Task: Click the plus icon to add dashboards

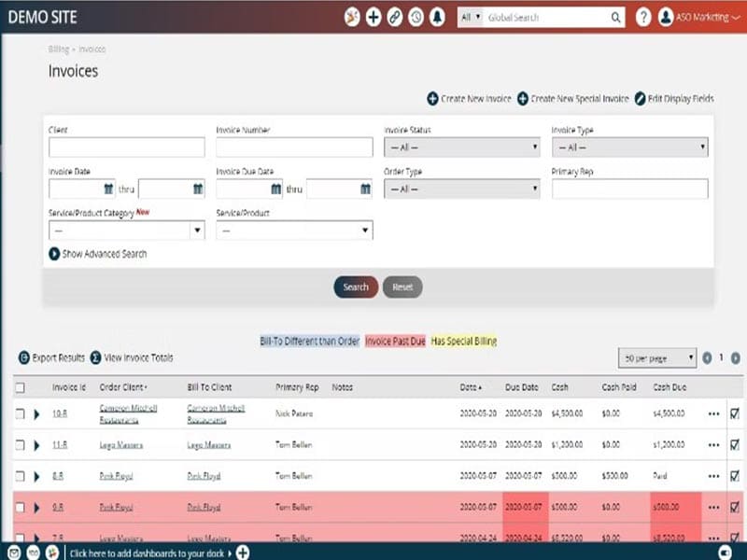Action: pos(243,553)
